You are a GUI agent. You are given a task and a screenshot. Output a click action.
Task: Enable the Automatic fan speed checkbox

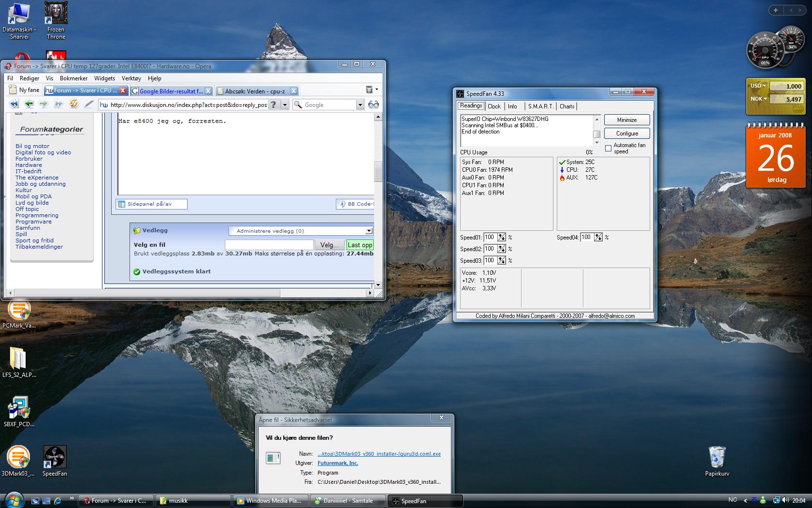point(608,149)
